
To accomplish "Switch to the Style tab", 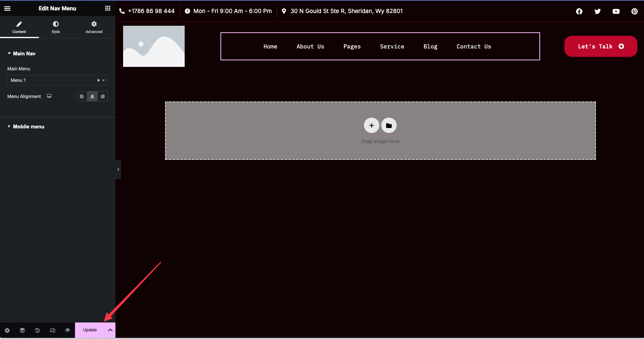I will coord(56,27).
